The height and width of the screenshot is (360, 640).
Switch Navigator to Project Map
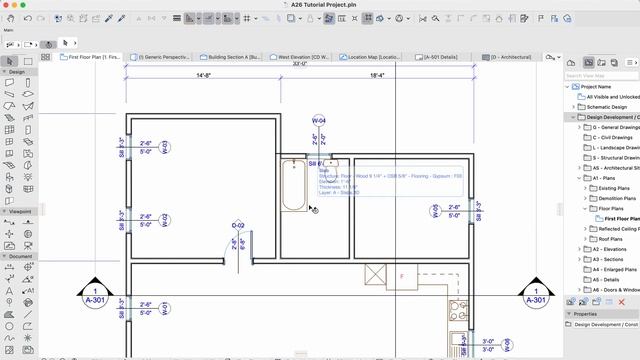click(x=571, y=62)
